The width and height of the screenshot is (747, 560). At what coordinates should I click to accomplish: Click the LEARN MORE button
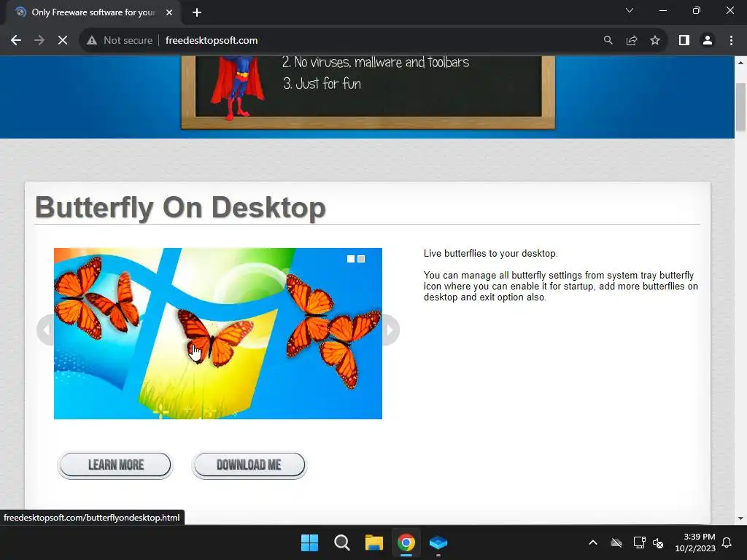[115, 464]
